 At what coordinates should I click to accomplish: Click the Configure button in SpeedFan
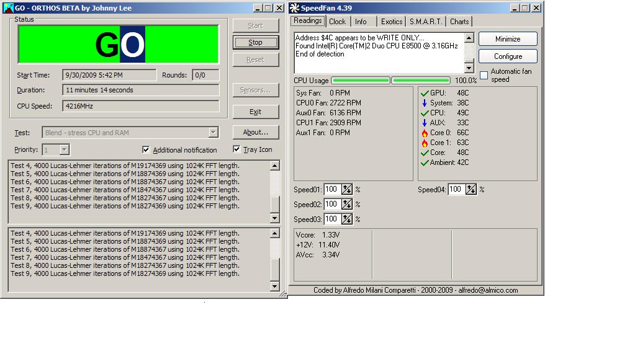(508, 56)
